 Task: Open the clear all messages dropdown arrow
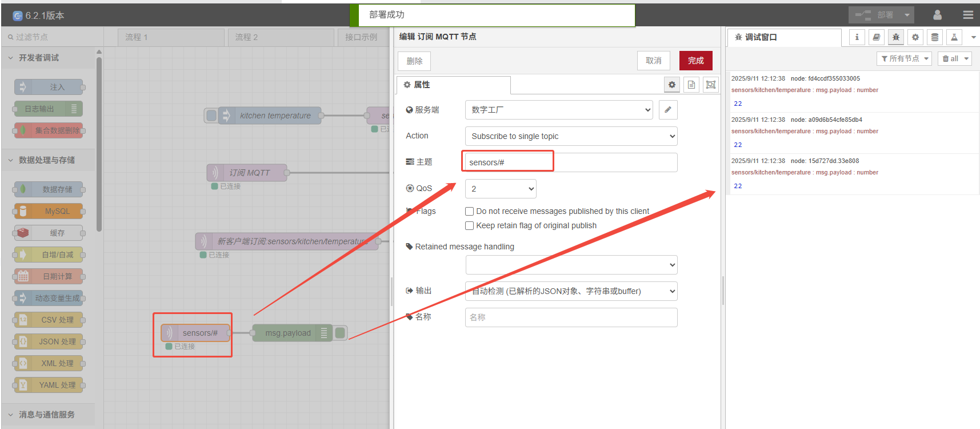966,58
